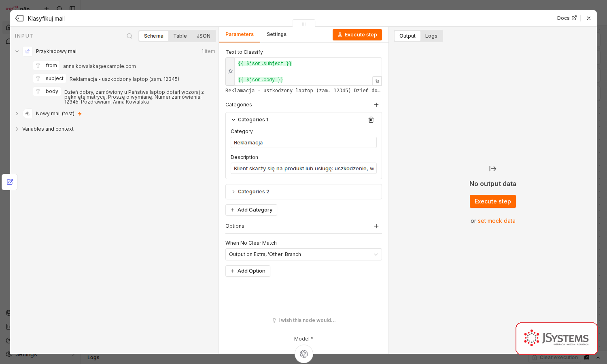The height and width of the screenshot is (364, 607).
Task: Click 'I wish this node would...' link
Action: point(304,320)
